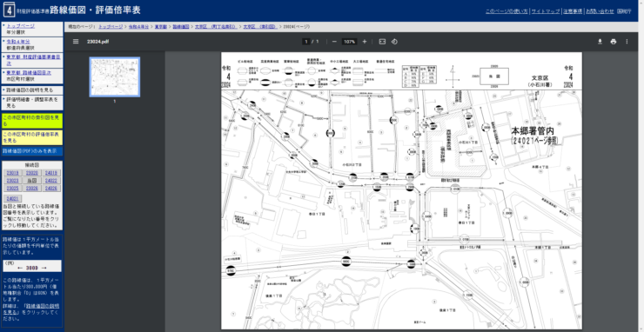644x332 pixels.
Task: Click breadcrumb link 東京都
Action: [x=161, y=27]
